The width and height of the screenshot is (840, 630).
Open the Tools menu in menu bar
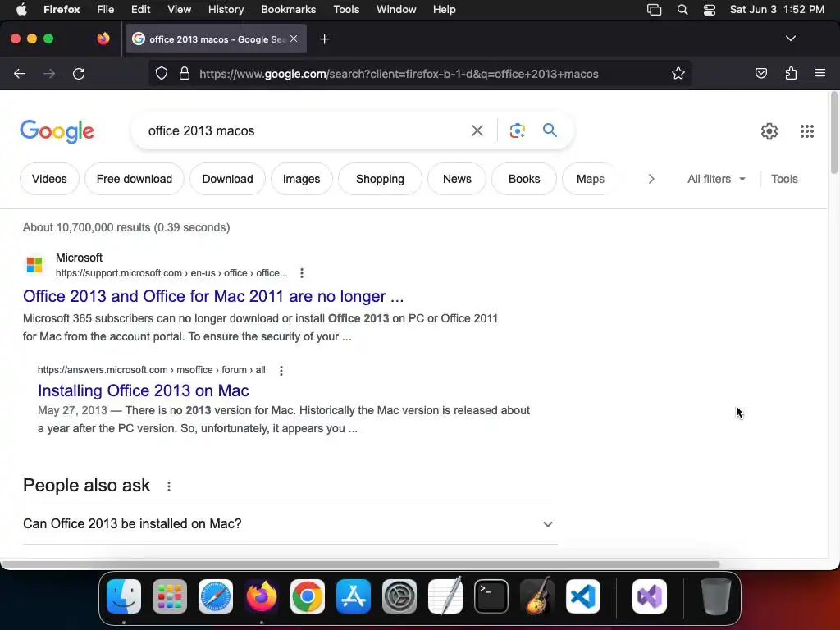(346, 10)
